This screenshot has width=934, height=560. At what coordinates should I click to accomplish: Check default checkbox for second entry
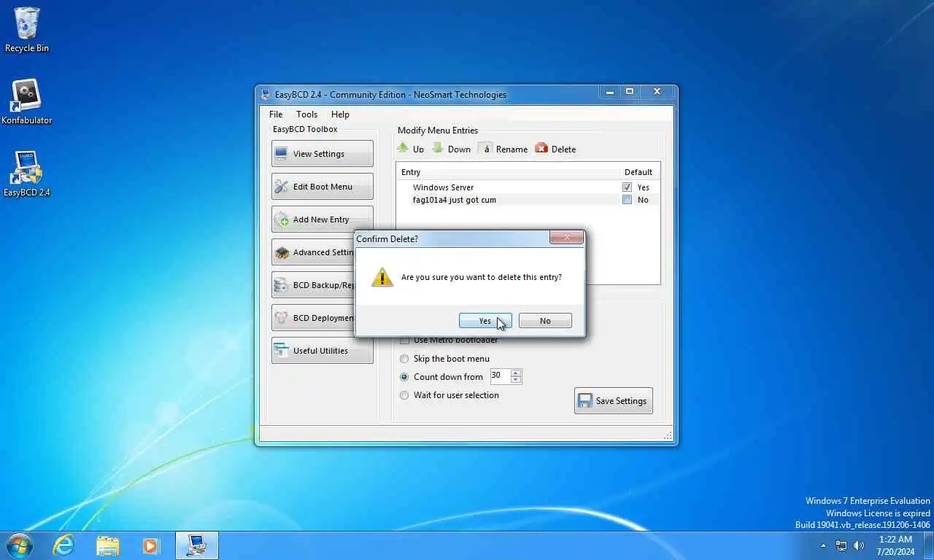coord(627,200)
